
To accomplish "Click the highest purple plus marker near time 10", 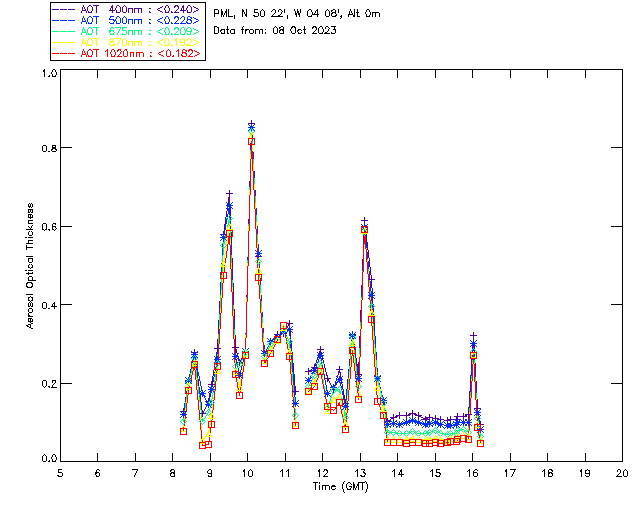I will (x=252, y=123).
